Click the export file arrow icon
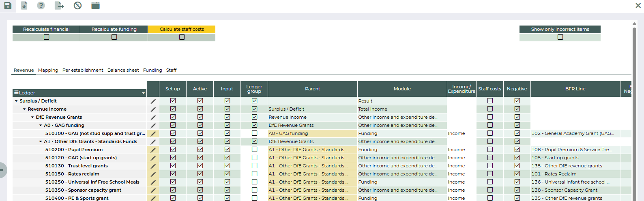Viewport: 644px width, 201px height. 59,6
